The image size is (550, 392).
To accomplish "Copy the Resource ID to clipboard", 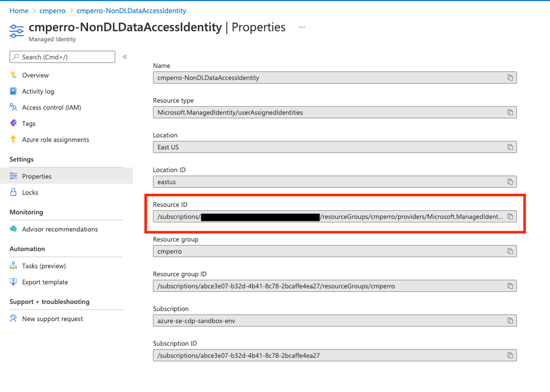I will point(510,216).
